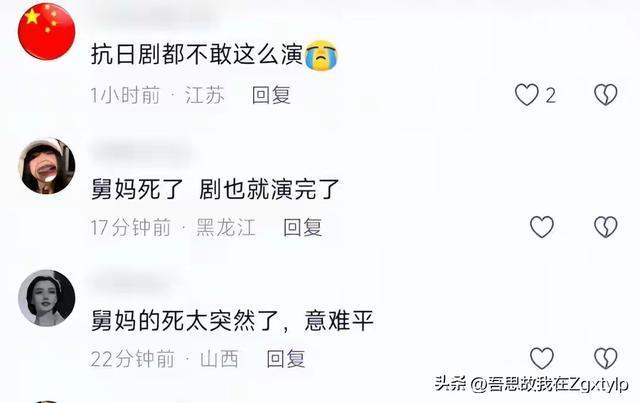Open avatar of the Heilongjiang commenter
The height and width of the screenshot is (403, 640).
pyautogui.click(x=47, y=166)
